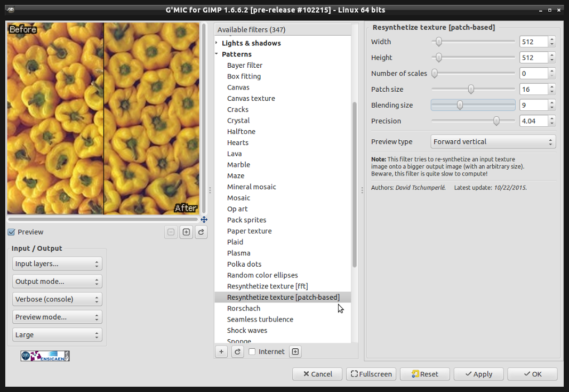Click the Height value field 512
This screenshot has height=392, width=569.
pyautogui.click(x=533, y=58)
